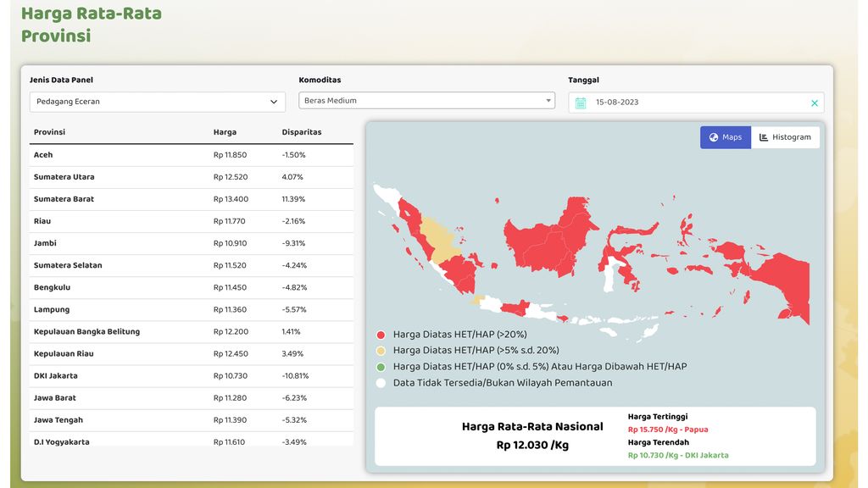Select the Aceh province row

click(191, 155)
